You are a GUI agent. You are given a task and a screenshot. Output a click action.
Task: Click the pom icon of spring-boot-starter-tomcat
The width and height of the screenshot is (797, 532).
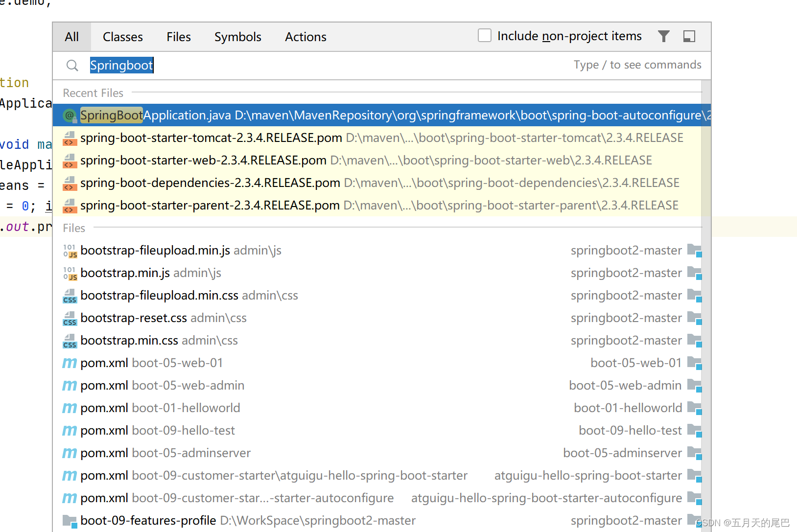click(70, 138)
